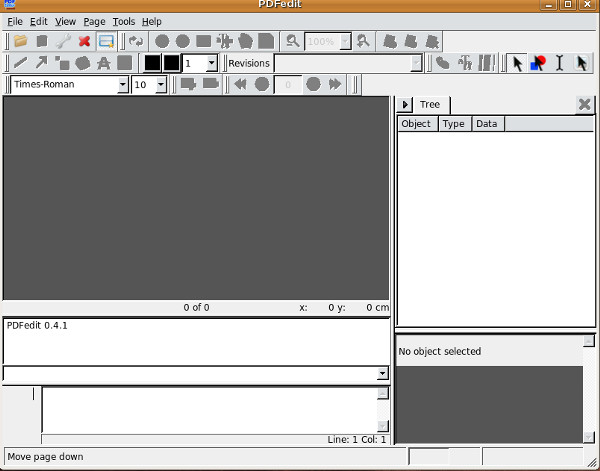600x471 pixels.
Task: Click the grey save document icon
Action: click(x=42, y=41)
